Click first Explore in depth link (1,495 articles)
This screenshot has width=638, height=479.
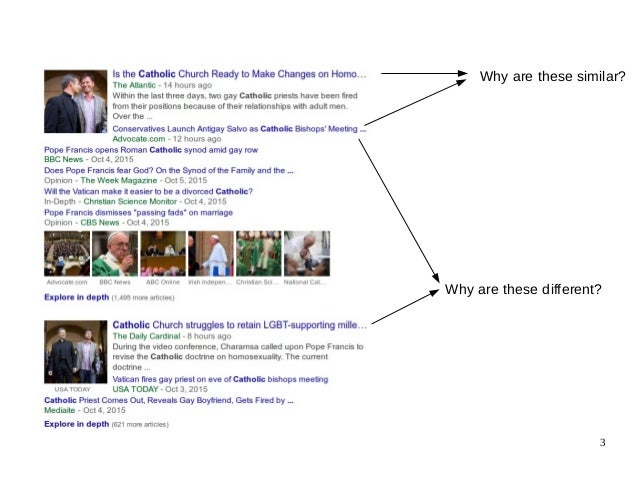pyautogui.click(x=76, y=297)
